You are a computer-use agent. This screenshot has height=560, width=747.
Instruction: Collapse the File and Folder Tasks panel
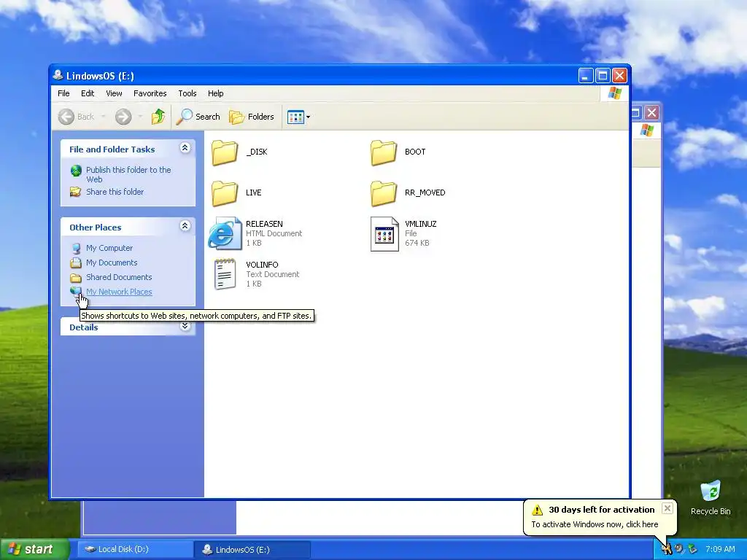[x=185, y=148]
